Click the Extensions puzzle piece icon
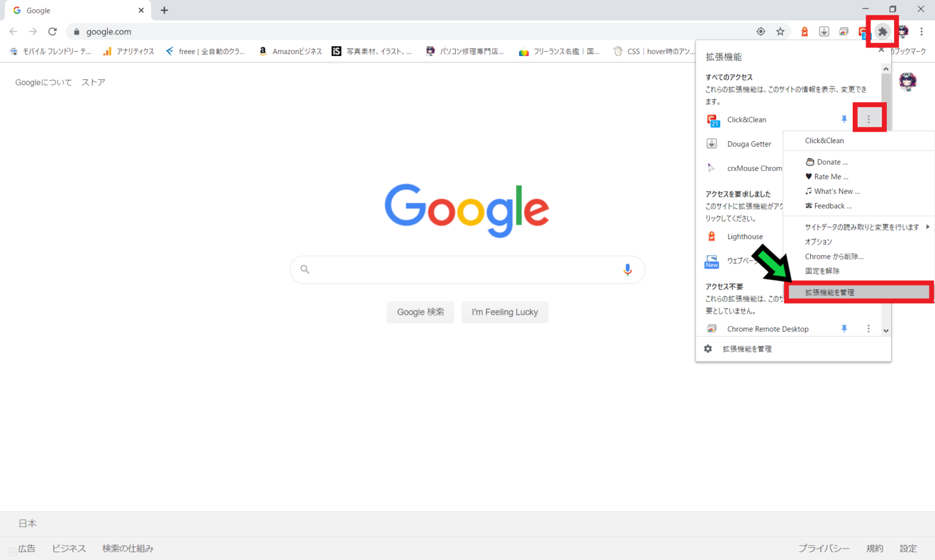The image size is (935, 560). pos(883,32)
